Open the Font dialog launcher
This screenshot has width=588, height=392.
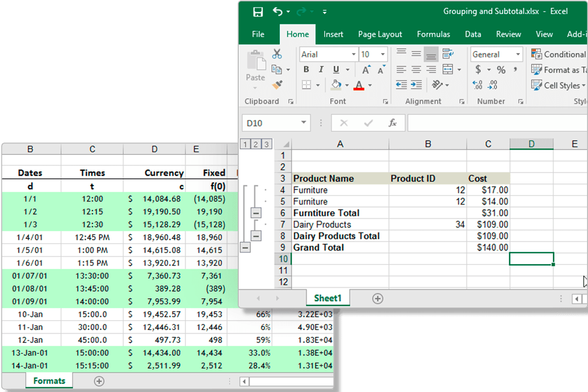pos(385,101)
